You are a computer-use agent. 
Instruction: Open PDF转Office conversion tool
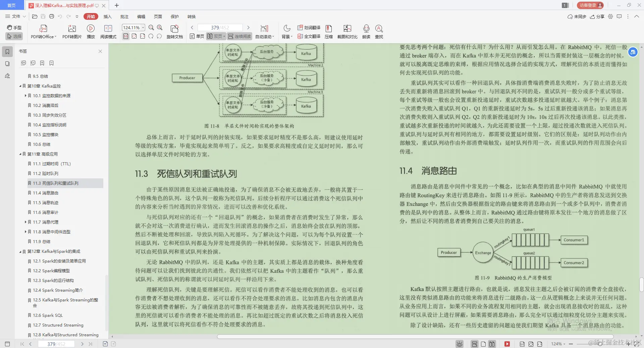click(x=43, y=31)
